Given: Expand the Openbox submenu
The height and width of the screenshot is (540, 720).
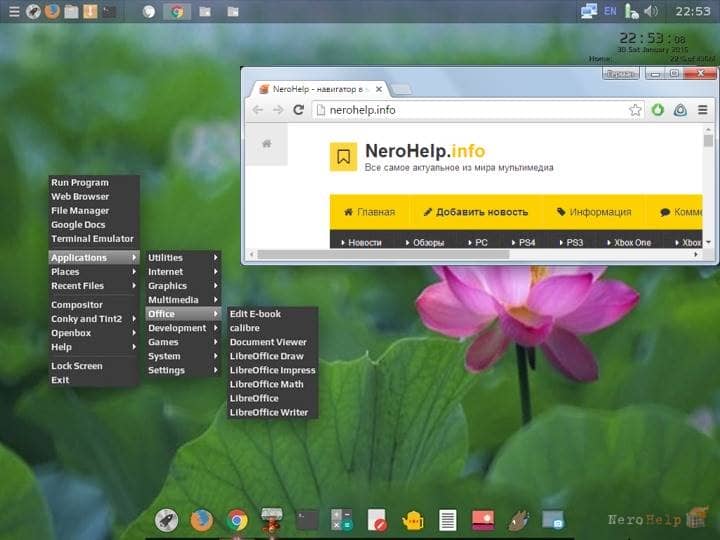Looking at the screenshot, I should [x=94, y=332].
